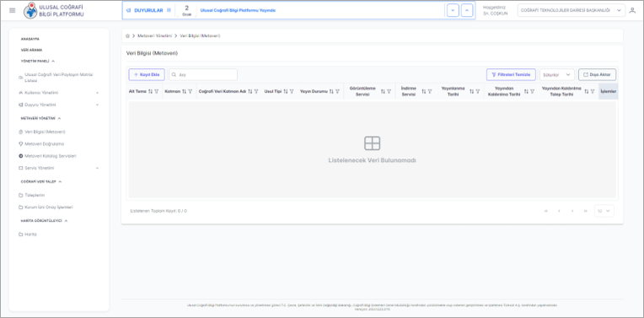This screenshot has height=318, width=644.
Task: Sort by Katman column
Action: (184, 91)
